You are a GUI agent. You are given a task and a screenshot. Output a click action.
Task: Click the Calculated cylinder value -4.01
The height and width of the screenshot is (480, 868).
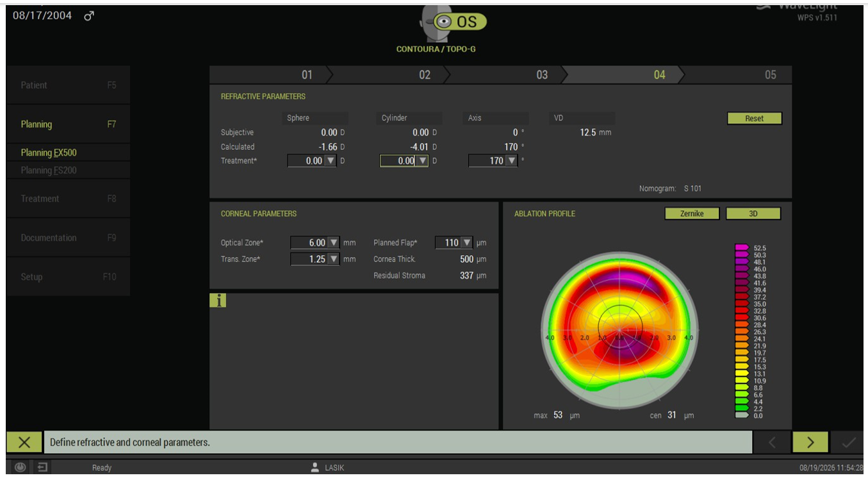[x=419, y=147]
